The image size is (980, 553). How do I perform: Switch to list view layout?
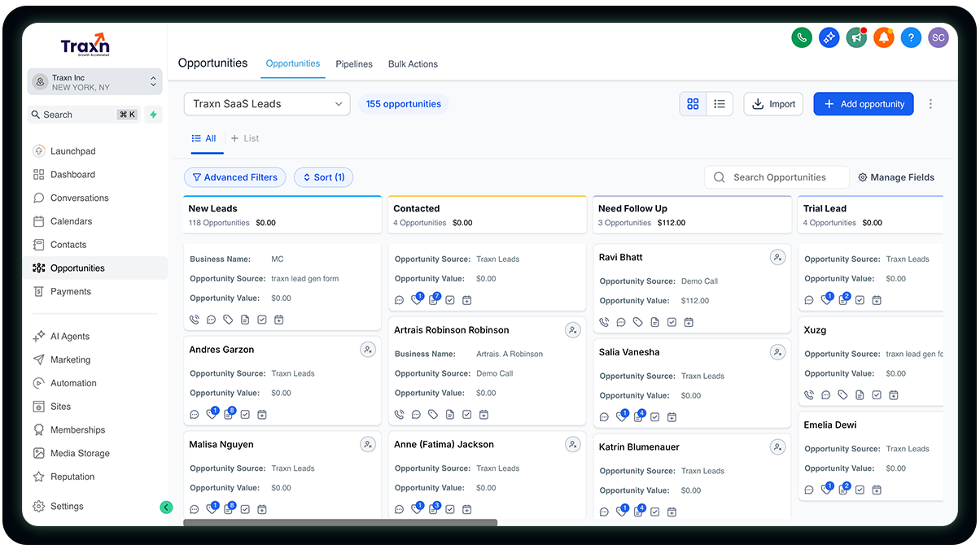click(720, 104)
